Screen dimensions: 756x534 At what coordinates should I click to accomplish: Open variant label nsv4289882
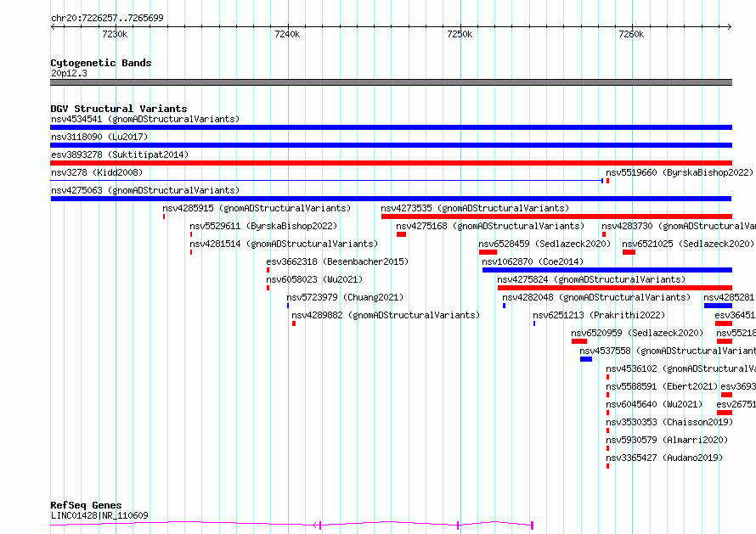386,315
